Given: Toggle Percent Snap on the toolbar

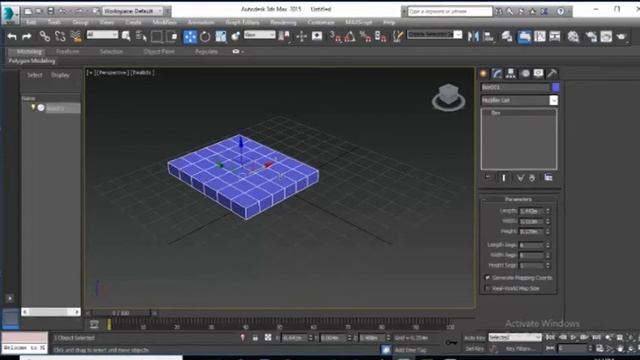Looking at the screenshot, I should pyautogui.click(x=365, y=37).
